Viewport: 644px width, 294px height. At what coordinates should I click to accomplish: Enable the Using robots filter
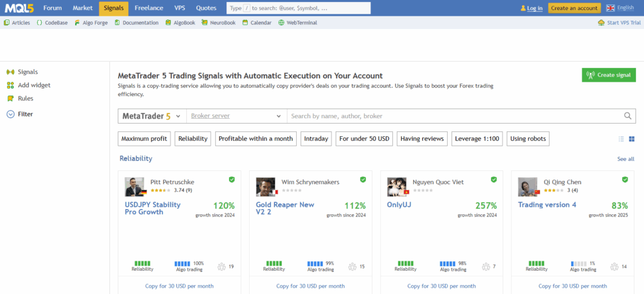(528, 139)
